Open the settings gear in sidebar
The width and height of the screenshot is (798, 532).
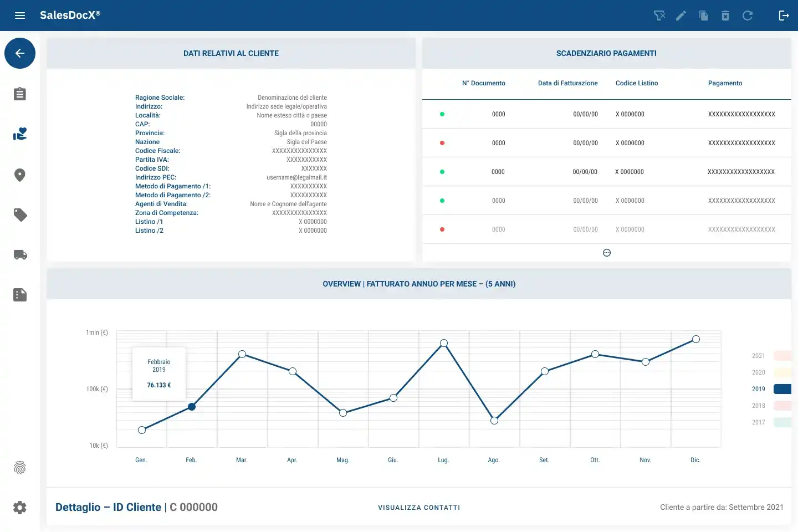(20, 508)
